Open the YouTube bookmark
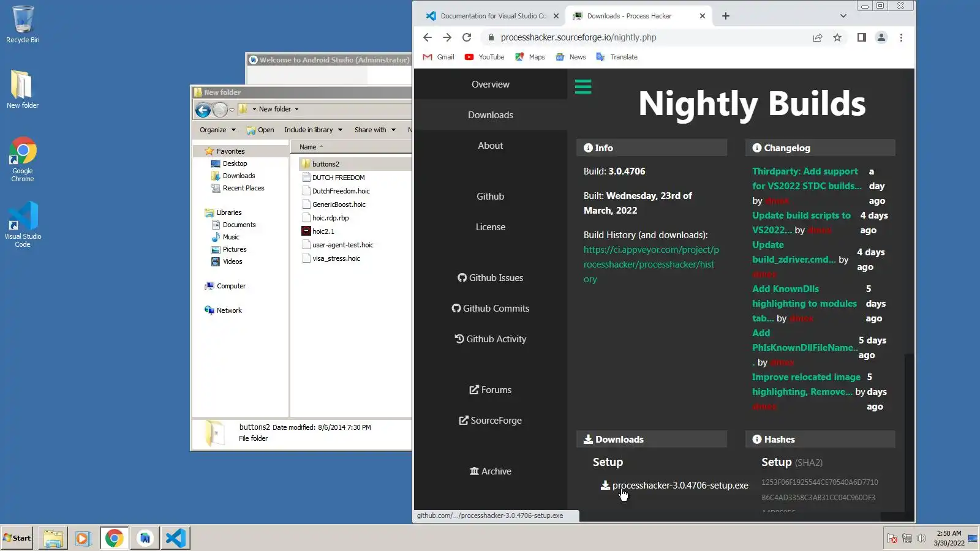 [484, 57]
